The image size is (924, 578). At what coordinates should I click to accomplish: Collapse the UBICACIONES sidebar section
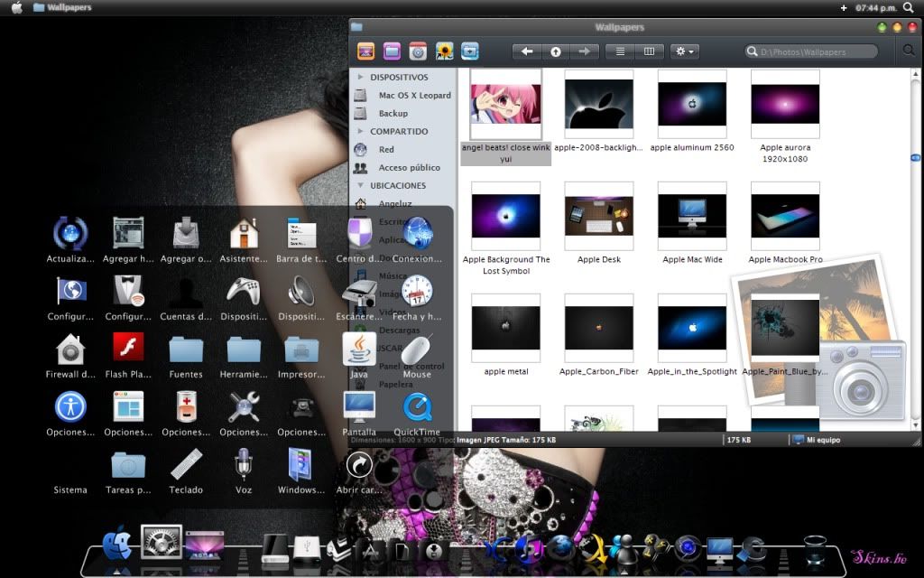pyautogui.click(x=360, y=185)
